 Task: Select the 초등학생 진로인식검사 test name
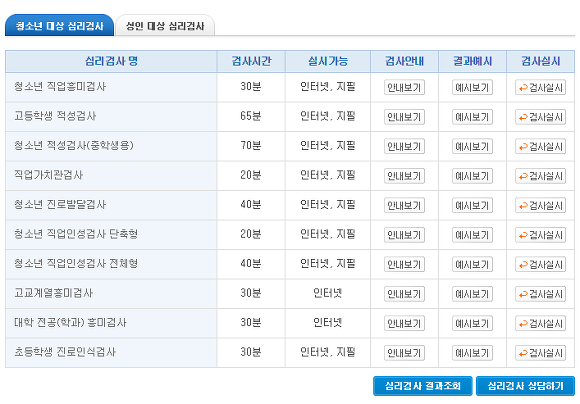pos(65,352)
